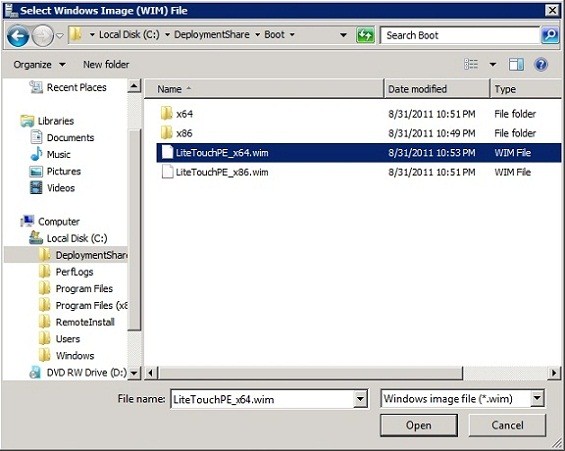
Task: Open the Organize menu
Action: coord(39,65)
